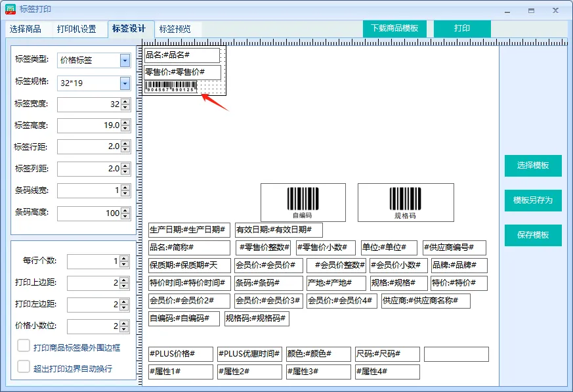The image size is (573, 392).
Task: Select the barcode on the label canvas
Action: point(171,87)
